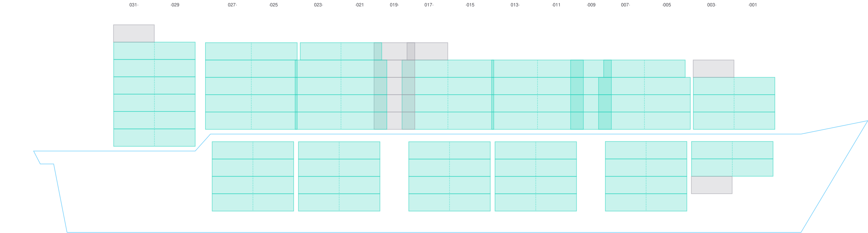Click below-deck hold under bays 007/005

[x=646, y=176]
